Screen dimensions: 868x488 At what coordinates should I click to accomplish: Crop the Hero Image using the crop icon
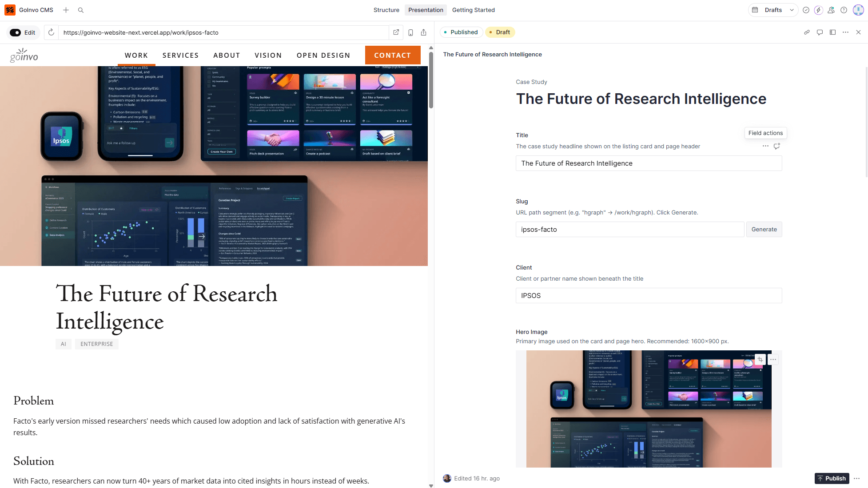[x=760, y=359]
